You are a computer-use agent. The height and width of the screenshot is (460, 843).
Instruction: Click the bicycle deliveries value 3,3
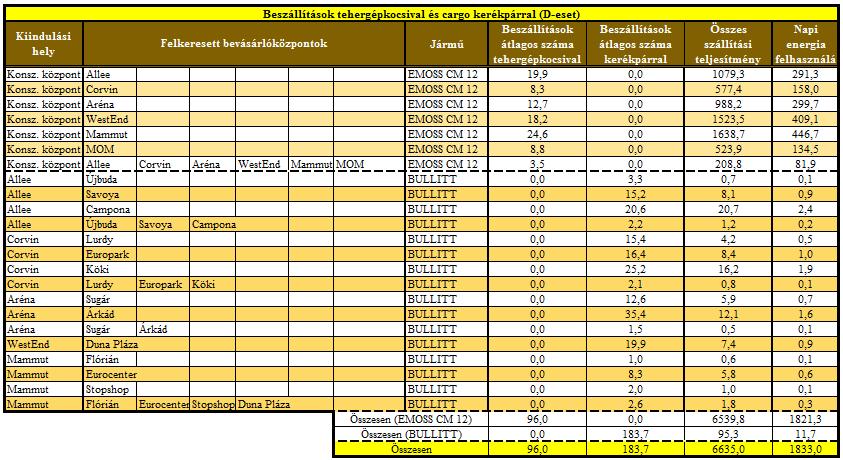635,179
